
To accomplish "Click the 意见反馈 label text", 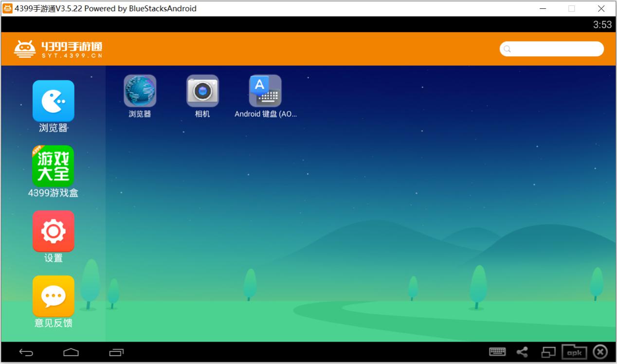I will click(54, 323).
